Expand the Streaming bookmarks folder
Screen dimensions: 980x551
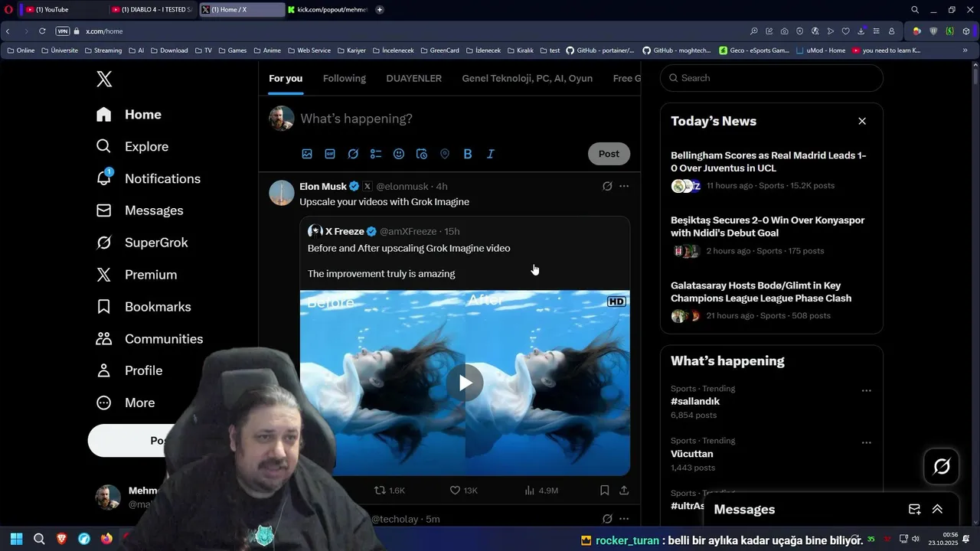[103, 51]
